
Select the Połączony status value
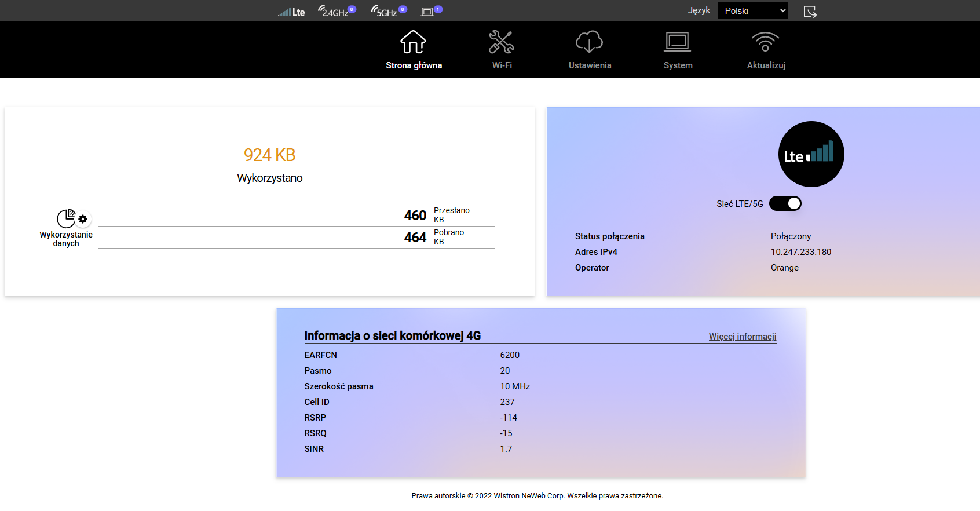(791, 236)
